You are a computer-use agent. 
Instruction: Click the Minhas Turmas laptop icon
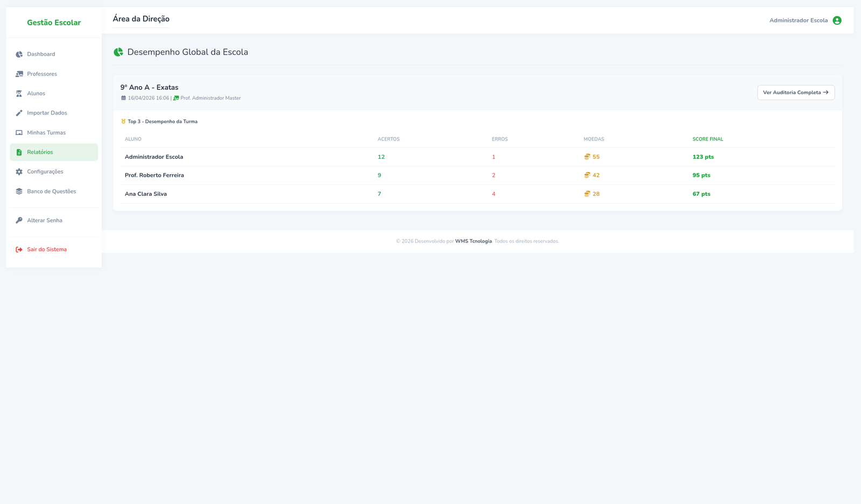click(x=19, y=133)
